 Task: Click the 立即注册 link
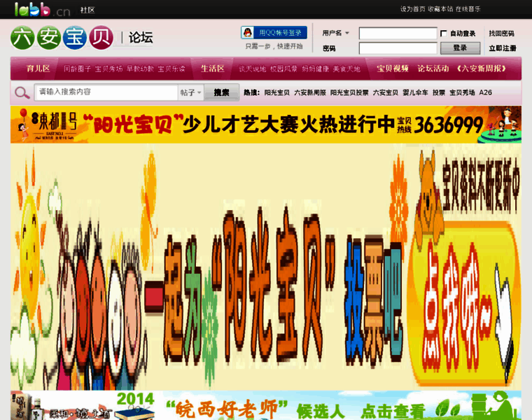pyautogui.click(x=502, y=48)
